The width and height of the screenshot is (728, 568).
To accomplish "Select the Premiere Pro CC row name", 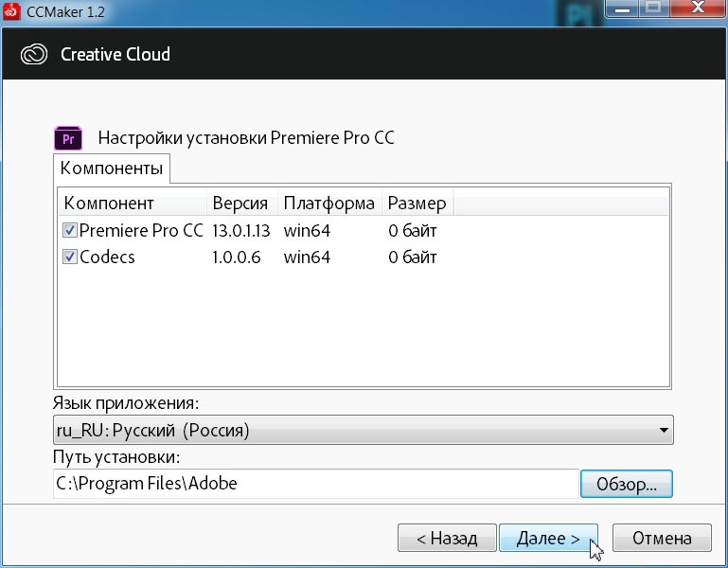I will [x=141, y=230].
